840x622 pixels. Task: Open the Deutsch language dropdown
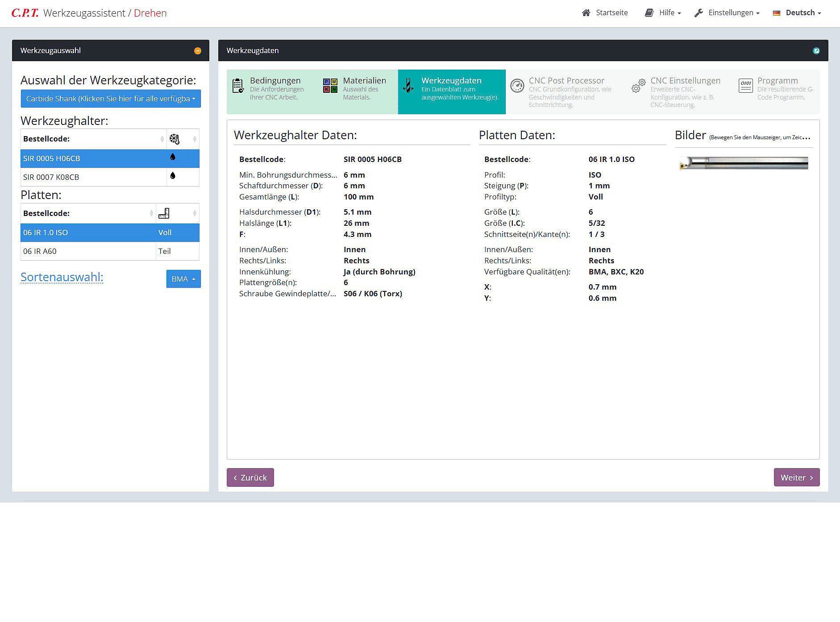[x=797, y=12]
